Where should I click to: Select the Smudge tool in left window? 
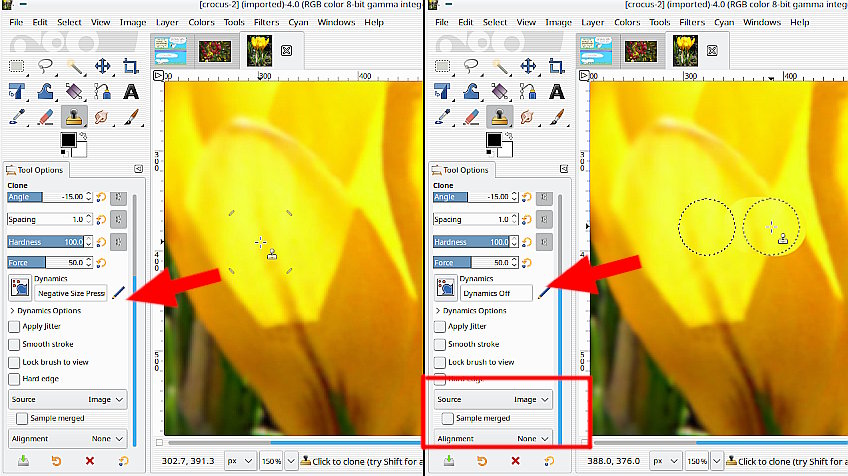point(102,117)
